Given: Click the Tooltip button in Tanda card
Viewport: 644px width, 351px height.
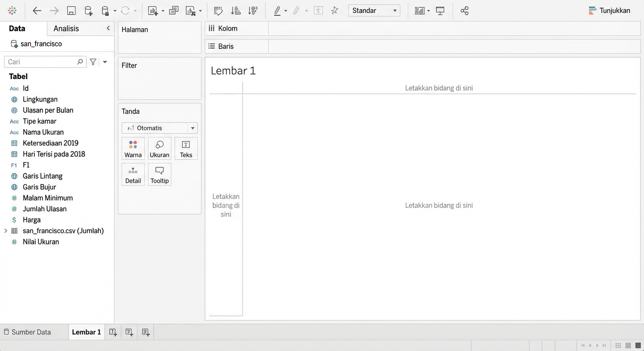Looking at the screenshot, I should (x=160, y=175).
